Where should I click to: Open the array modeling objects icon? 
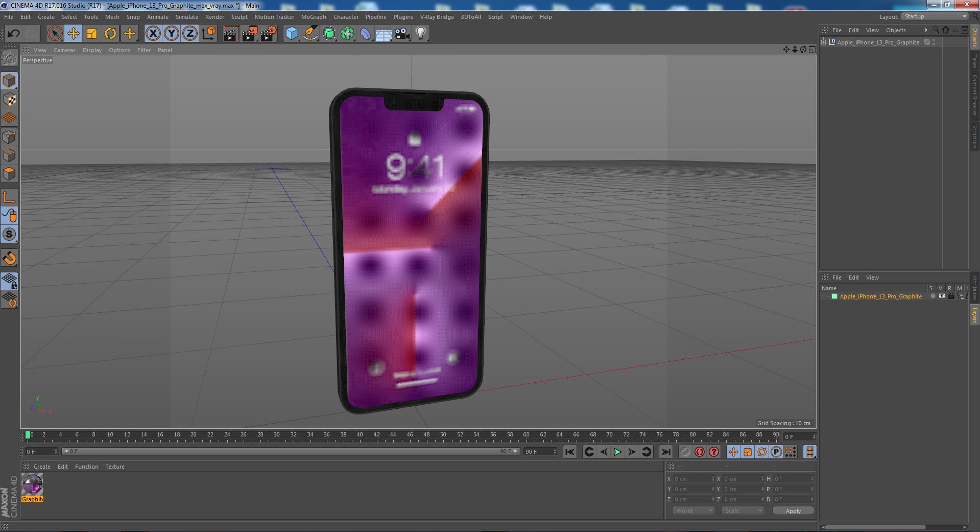pyautogui.click(x=347, y=34)
